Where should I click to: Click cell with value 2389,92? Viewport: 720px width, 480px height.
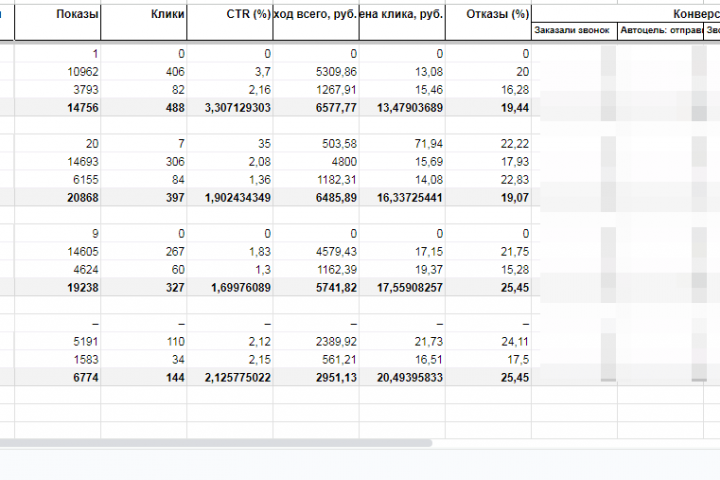[x=316, y=342]
